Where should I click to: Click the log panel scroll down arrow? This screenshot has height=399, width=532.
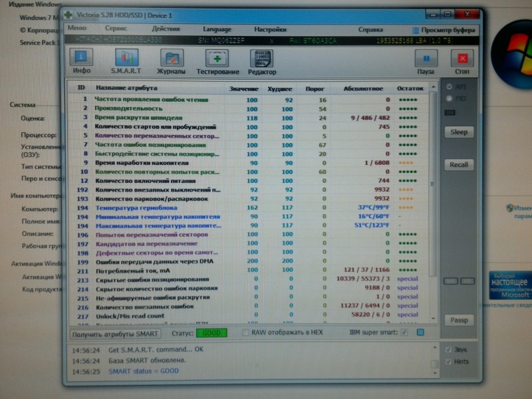435,373
